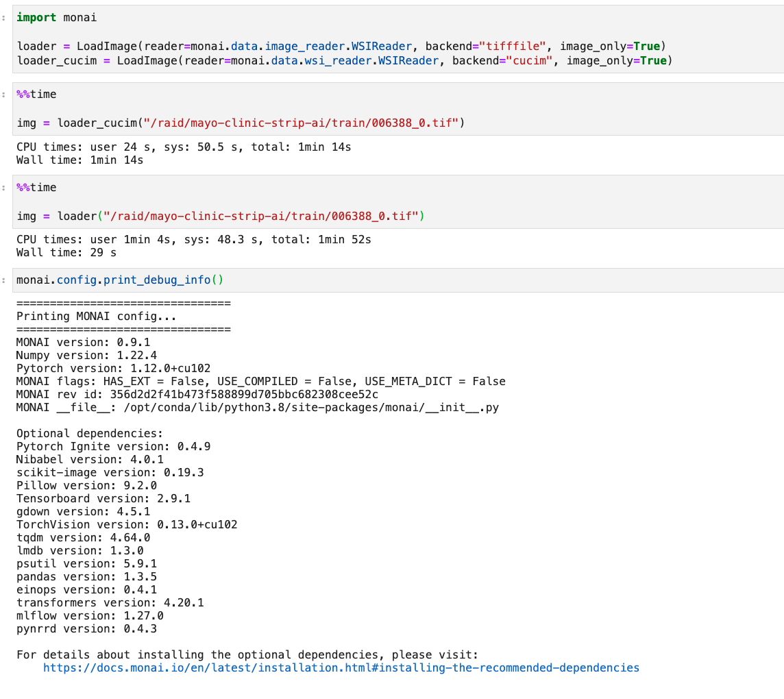The height and width of the screenshot is (699, 784).
Task: Click 'psutil version: 5.9.1' line
Action: tap(86, 563)
